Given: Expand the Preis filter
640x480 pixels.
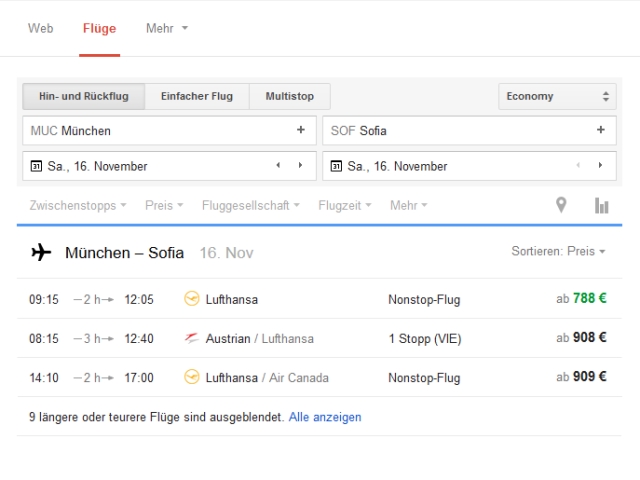Looking at the screenshot, I should click(164, 205).
